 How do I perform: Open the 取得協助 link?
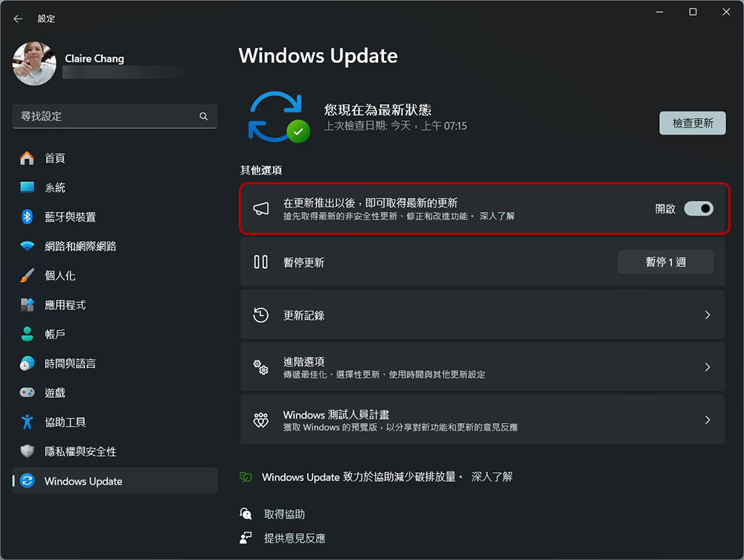(x=284, y=514)
